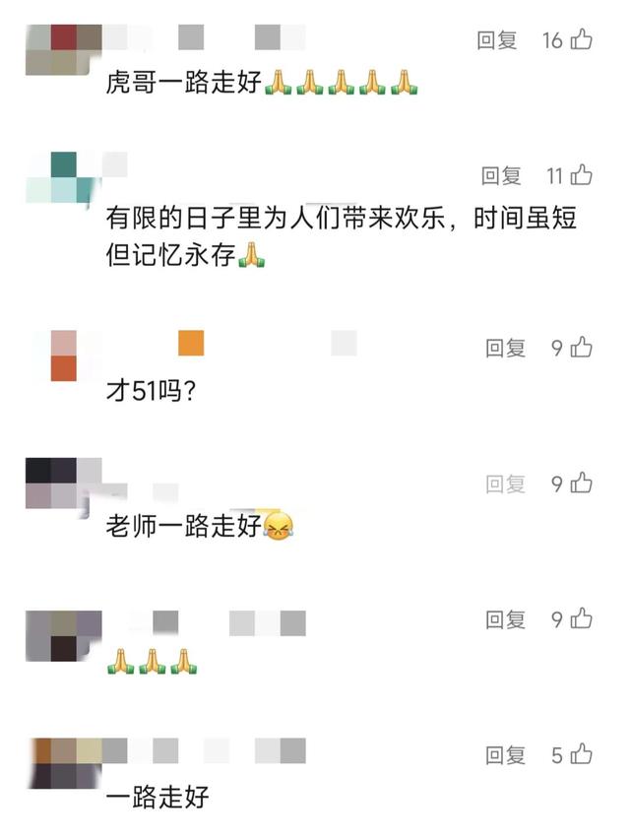Reply to the "才51吗?" comment
Viewport: 630px width, 840px height.
click(x=506, y=349)
